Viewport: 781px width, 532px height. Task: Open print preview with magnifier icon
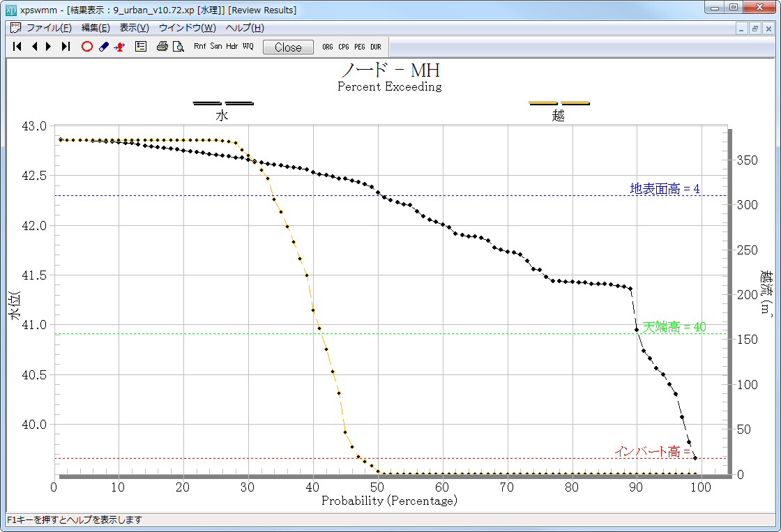(x=178, y=47)
